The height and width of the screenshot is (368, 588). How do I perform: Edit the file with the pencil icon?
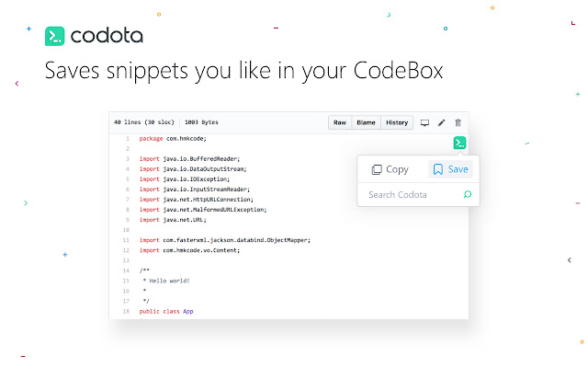pyautogui.click(x=441, y=122)
